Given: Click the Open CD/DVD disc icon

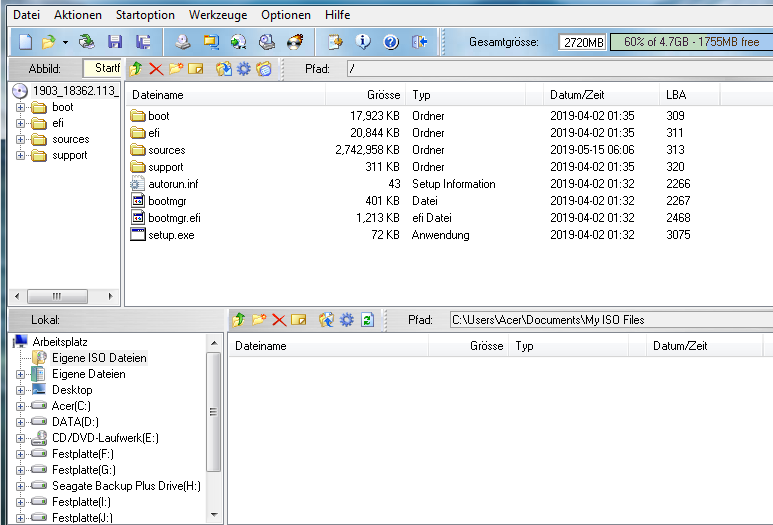Looking at the screenshot, I should point(87,42).
